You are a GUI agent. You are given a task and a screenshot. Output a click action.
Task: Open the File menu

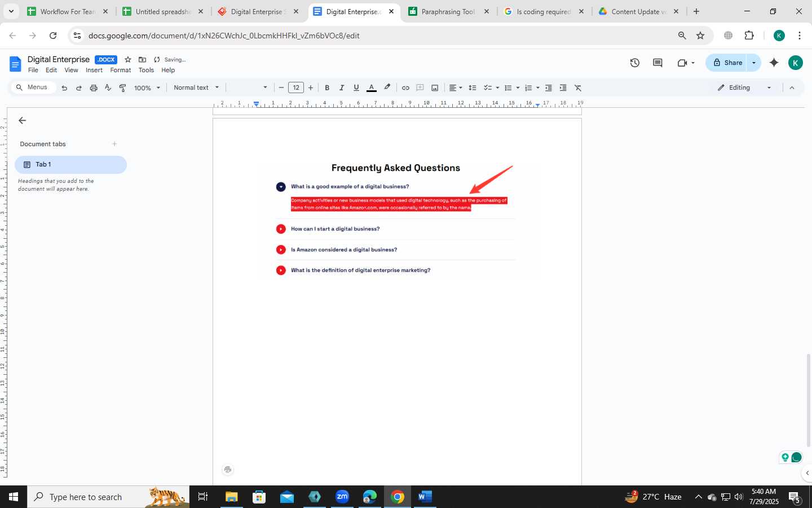pyautogui.click(x=33, y=71)
